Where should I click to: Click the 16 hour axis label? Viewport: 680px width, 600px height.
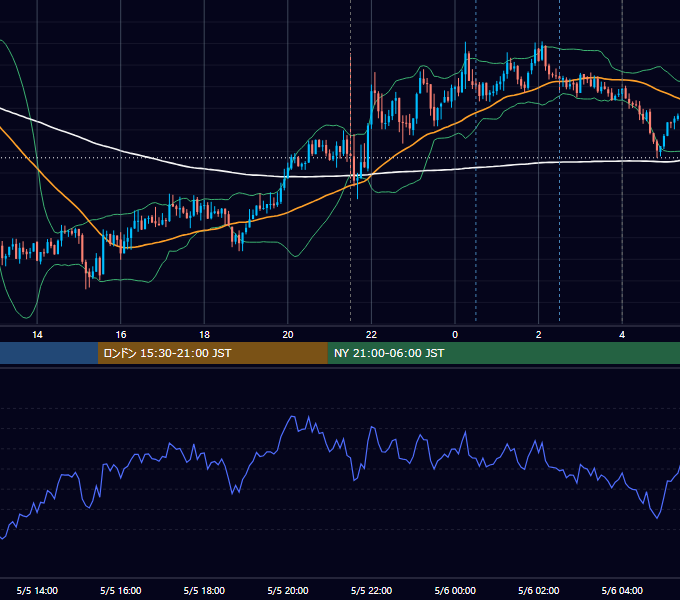tap(121, 335)
